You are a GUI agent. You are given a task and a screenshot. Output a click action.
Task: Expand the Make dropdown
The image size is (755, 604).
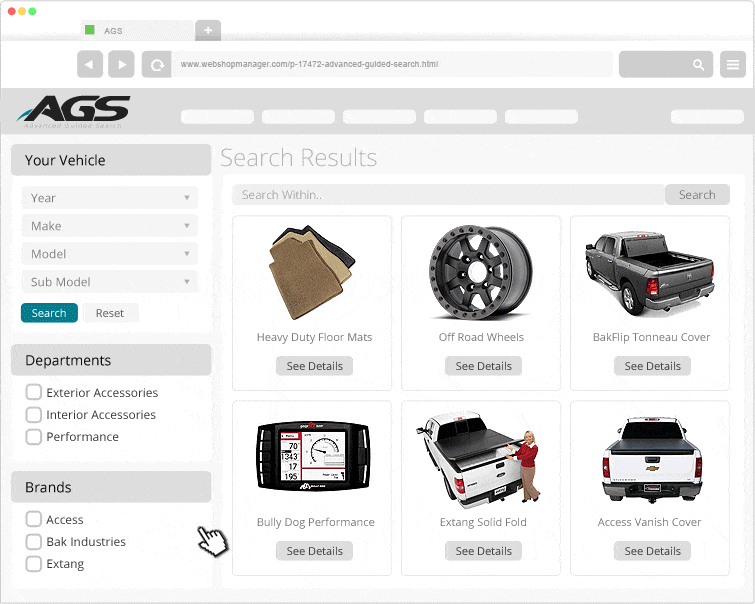point(109,226)
